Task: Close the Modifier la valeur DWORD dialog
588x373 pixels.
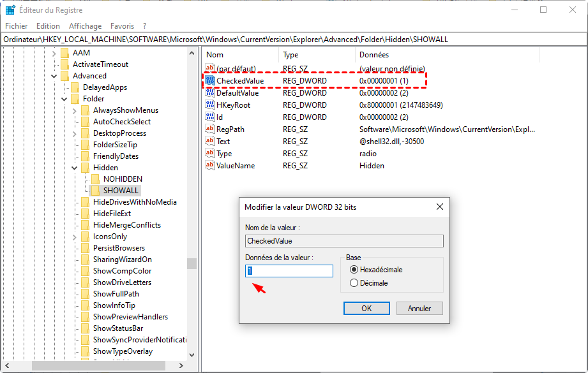Action: click(x=440, y=207)
